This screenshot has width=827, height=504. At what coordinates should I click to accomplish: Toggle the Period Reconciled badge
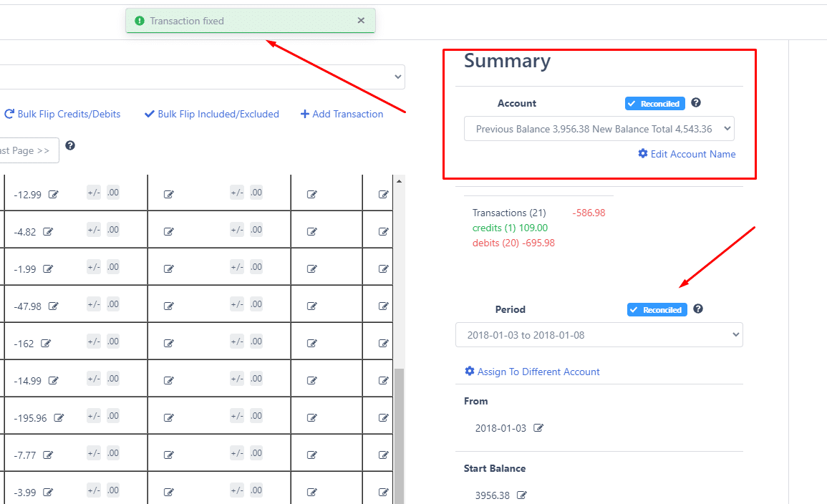pos(657,310)
